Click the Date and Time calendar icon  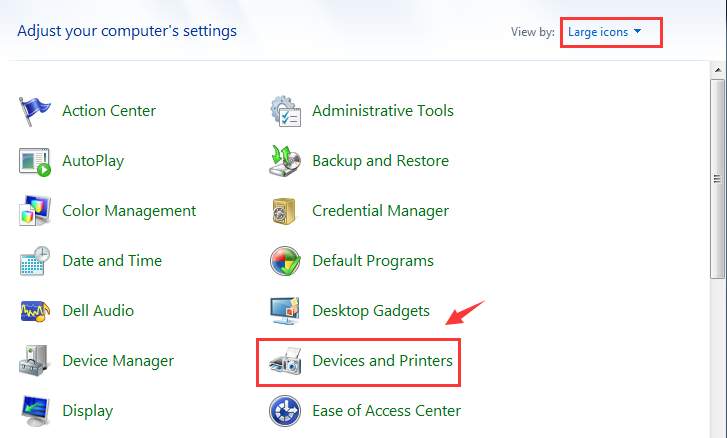click(35, 261)
